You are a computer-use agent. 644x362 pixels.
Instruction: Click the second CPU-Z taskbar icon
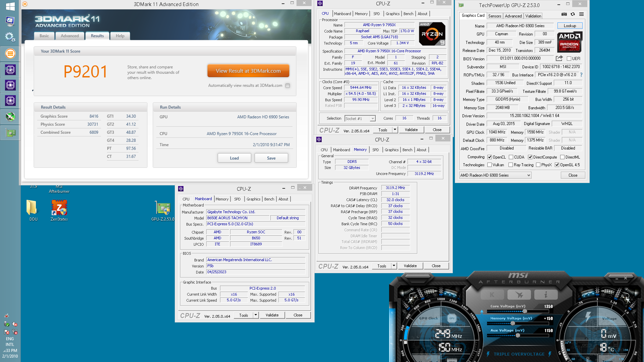10,85
